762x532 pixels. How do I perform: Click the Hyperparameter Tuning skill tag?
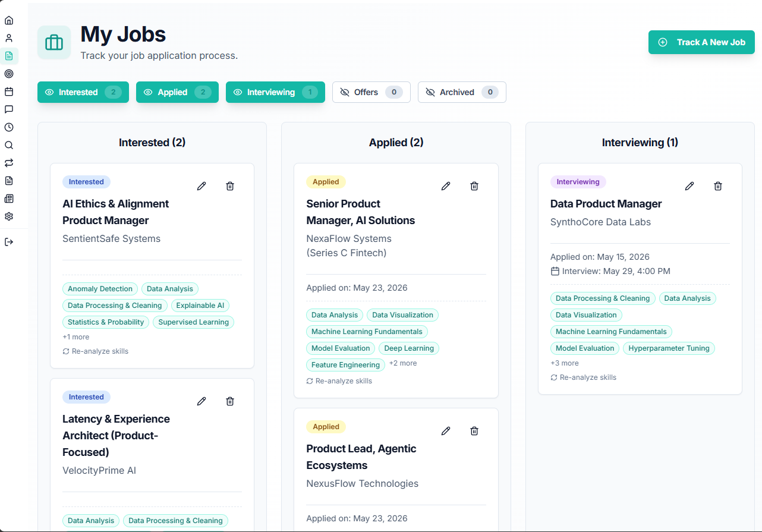[669, 348]
